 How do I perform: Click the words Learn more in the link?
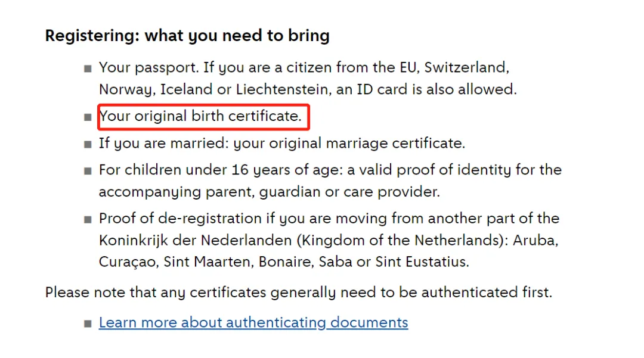coord(138,322)
